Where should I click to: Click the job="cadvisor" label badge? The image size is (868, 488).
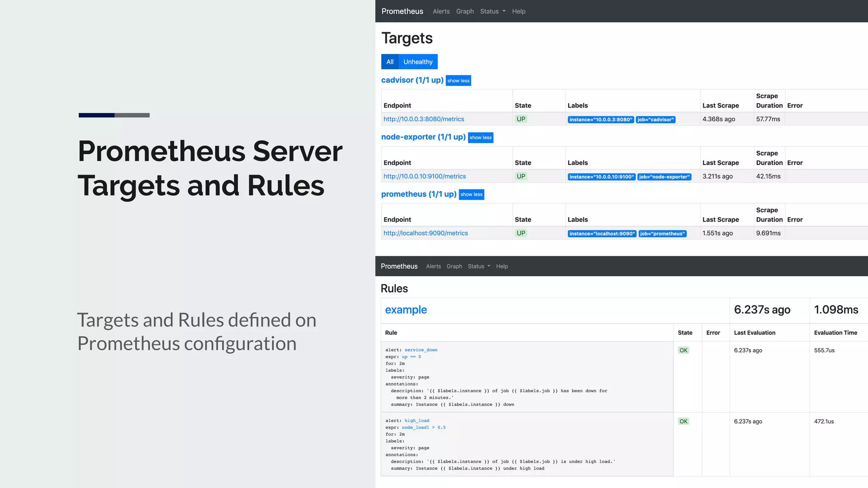655,119
